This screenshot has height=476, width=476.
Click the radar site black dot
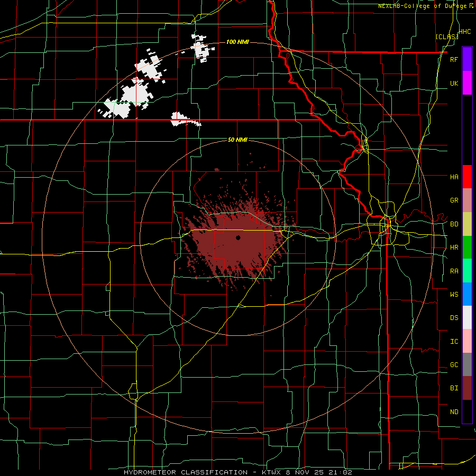point(238,237)
